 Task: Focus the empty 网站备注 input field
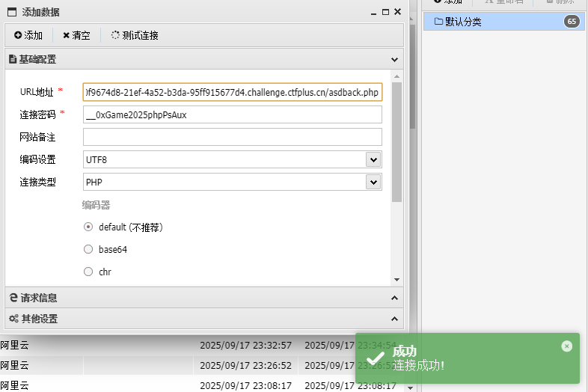[x=232, y=137]
